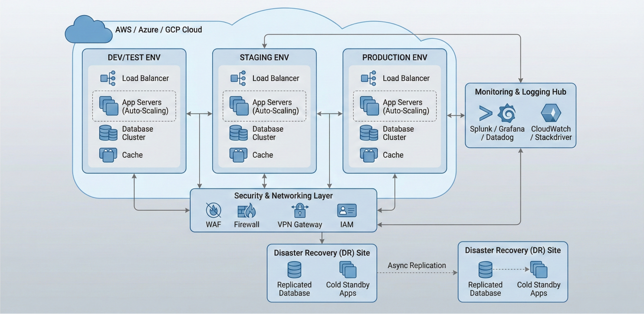Select the IAM identity badge icon
Viewport: 644px width, 316px height.
pos(347,210)
